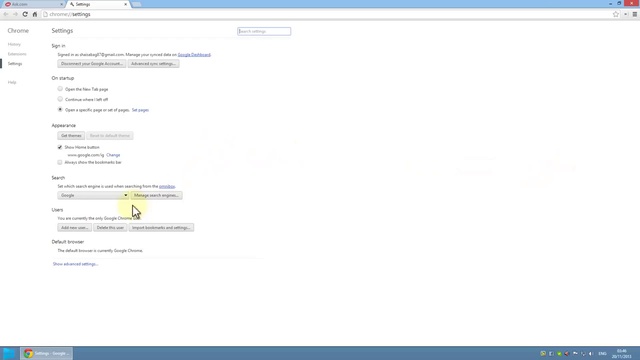Viewport: 640px width, 360px height.
Task: Bookmark this page with the star icon
Action: (616, 14)
